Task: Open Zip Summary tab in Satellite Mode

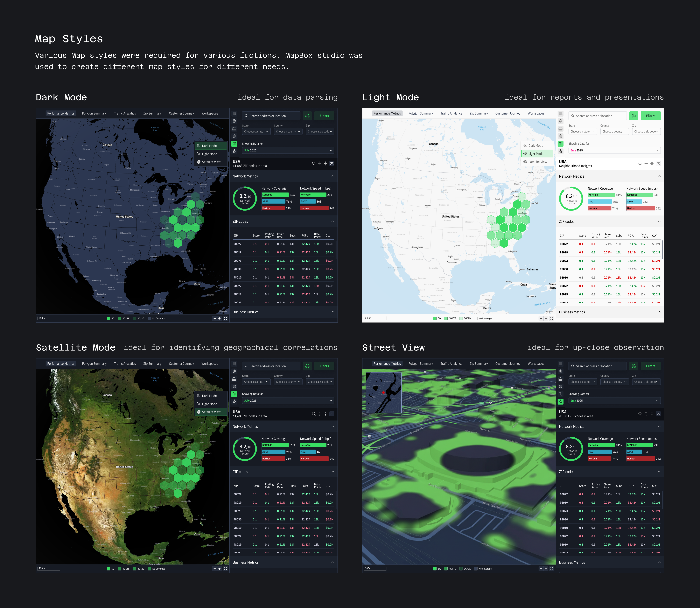Action: point(152,364)
